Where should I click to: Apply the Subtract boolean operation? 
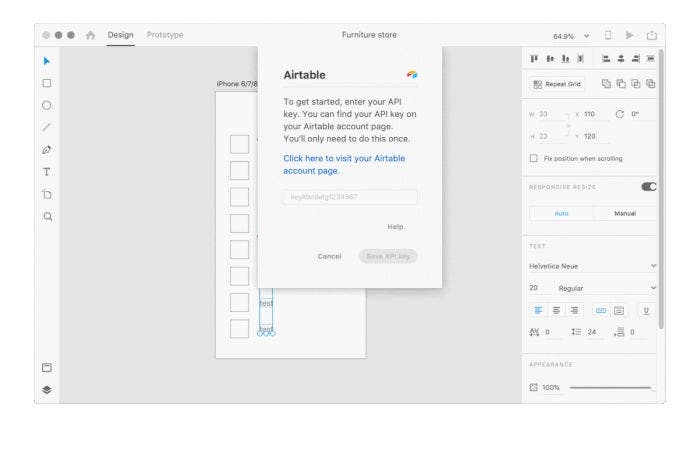(621, 83)
